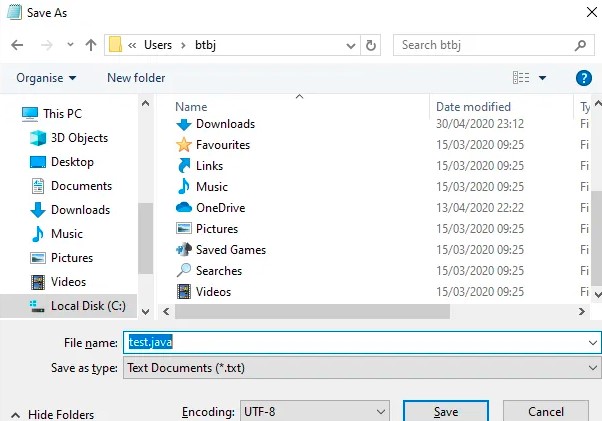Screen dimensions: 602x421
Task: Click the Notepad icon in title bar
Action: pyautogui.click(x=14, y=12)
